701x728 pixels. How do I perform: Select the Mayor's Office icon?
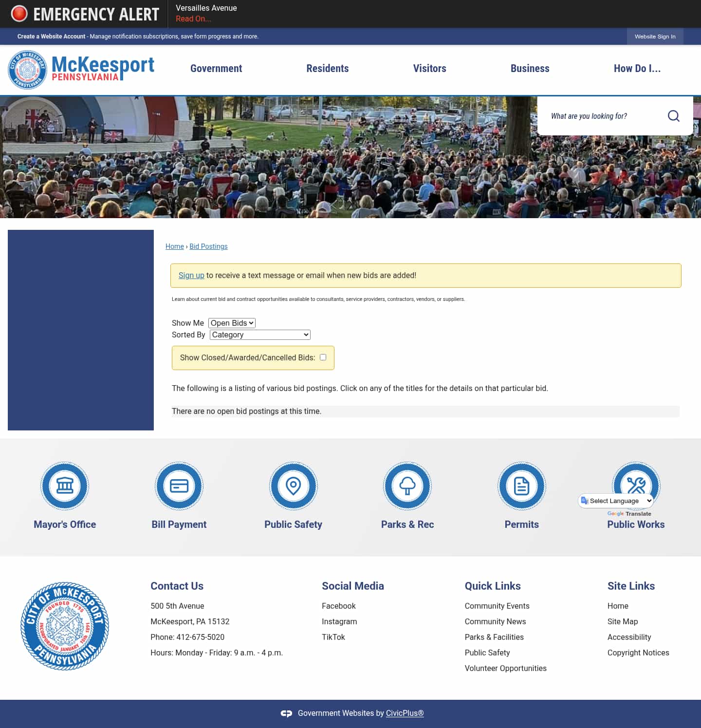tap(65, 485)
